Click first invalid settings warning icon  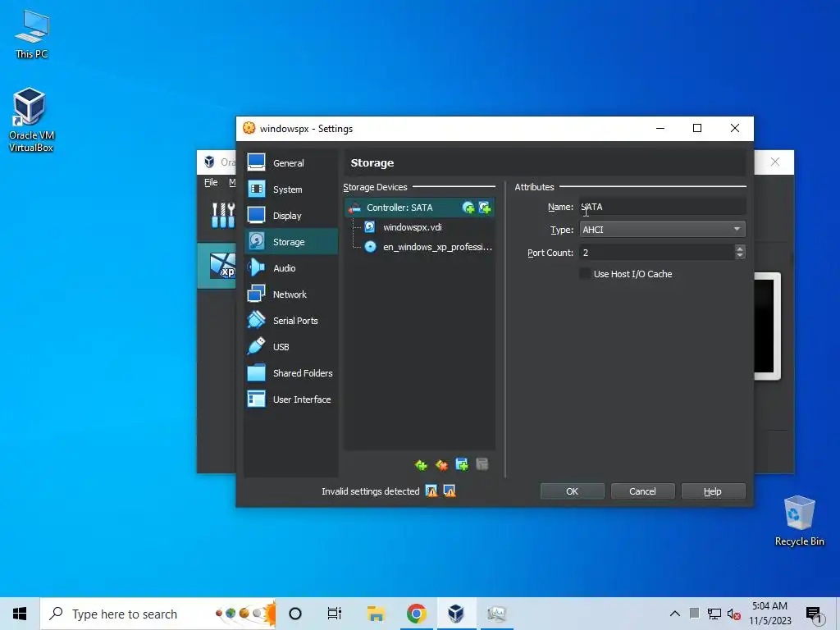[x=431, y=491]
